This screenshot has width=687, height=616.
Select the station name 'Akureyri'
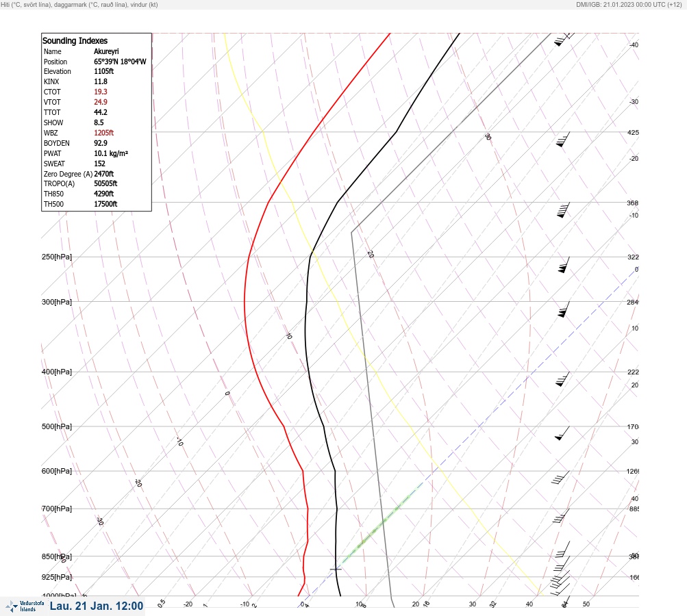click(106, 51)
